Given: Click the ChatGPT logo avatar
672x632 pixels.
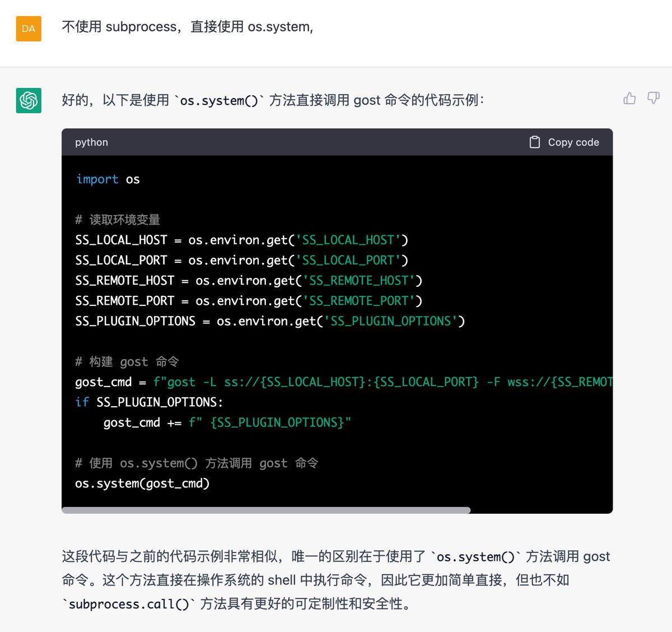Looking at the screenshot, I should coord(29,100).
